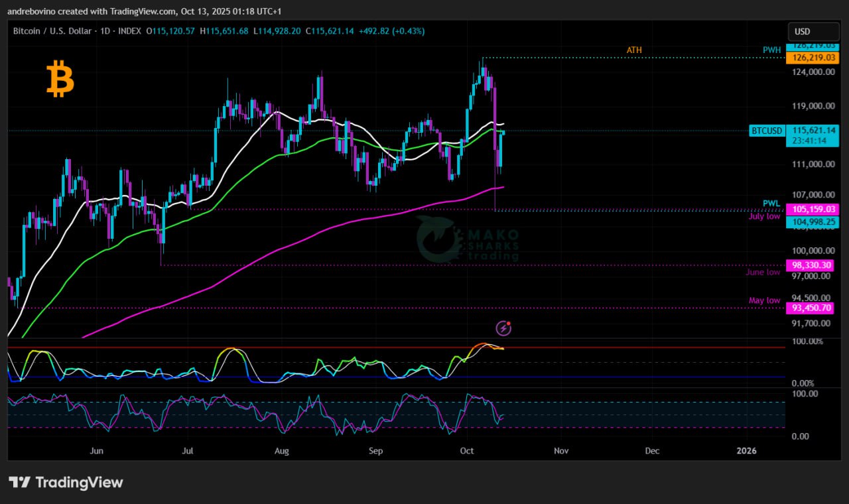The height and width of the screenshot is (504, 849).
Task: Click the May low line label
Action: click(x=764, y=300)
